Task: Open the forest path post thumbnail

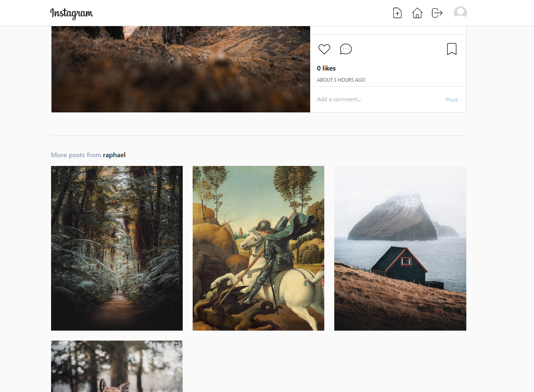Action: (117, 248)
